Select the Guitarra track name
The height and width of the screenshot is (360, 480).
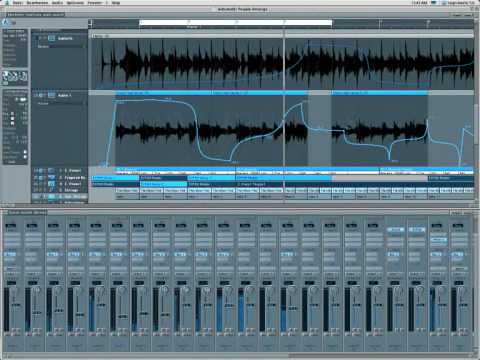click(x=65, y=38)
